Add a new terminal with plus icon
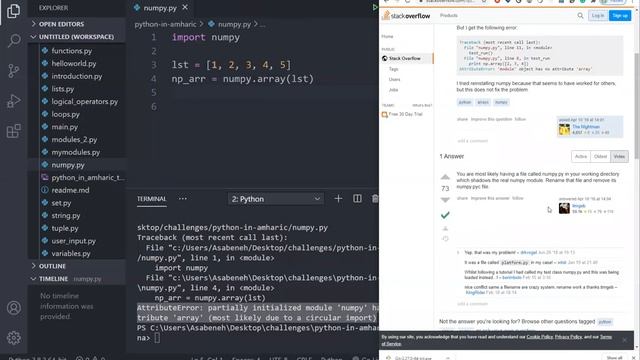 [338, 199]
